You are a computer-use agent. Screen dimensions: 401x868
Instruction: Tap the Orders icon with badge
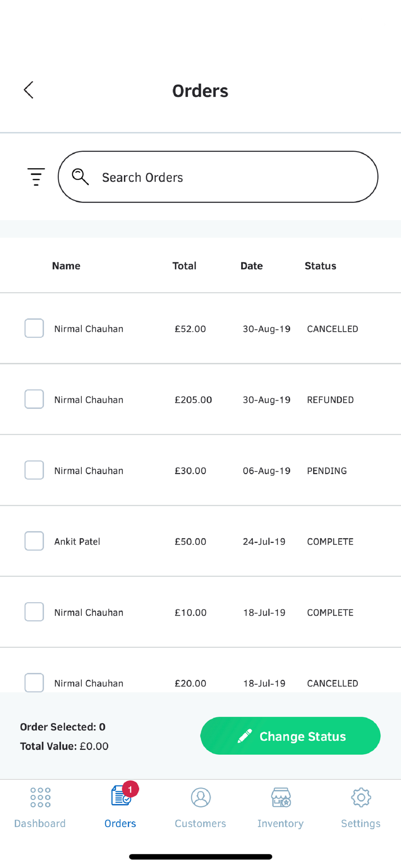tap(121, 796)
